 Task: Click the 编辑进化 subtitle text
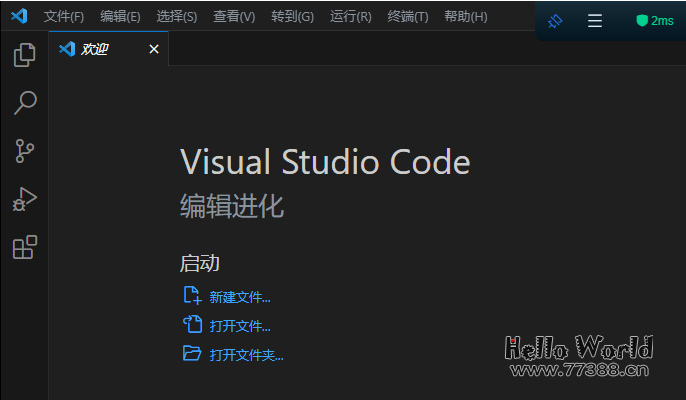(232, 206)
